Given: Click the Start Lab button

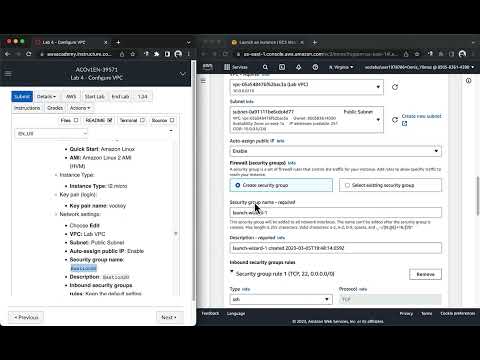Looking at the screenshot, I should [x=94, y=96].
